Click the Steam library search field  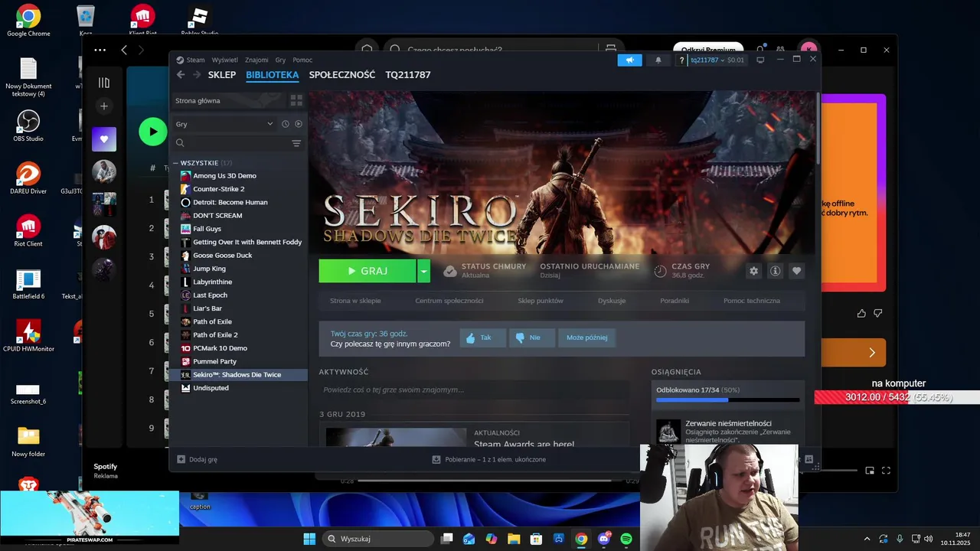237,143
